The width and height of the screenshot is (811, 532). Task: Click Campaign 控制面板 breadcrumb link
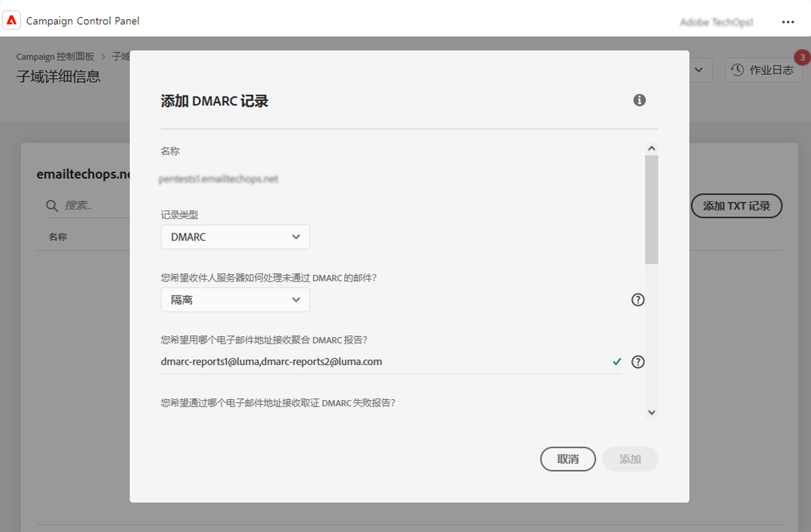(x=55, y=57)
